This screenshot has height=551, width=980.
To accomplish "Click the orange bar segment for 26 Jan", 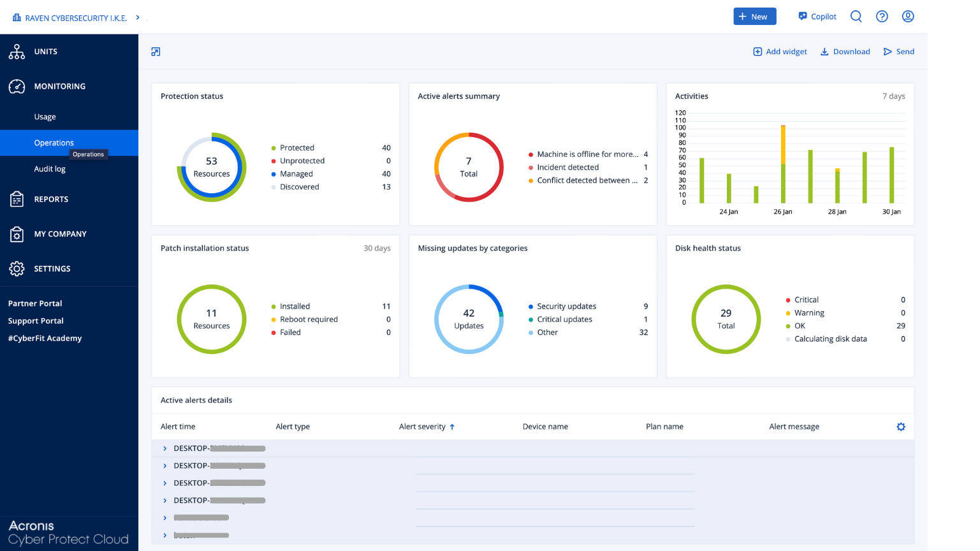I will [783, 144].
